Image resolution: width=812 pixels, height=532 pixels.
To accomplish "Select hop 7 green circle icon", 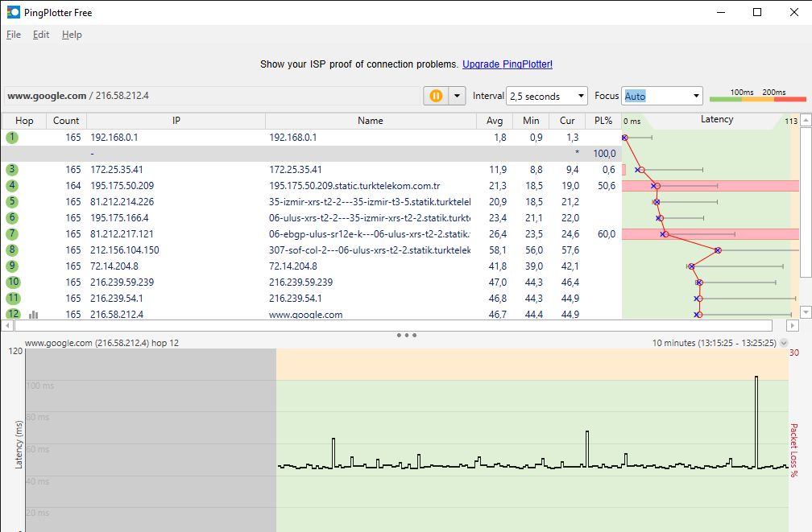I will click(12, 233).
